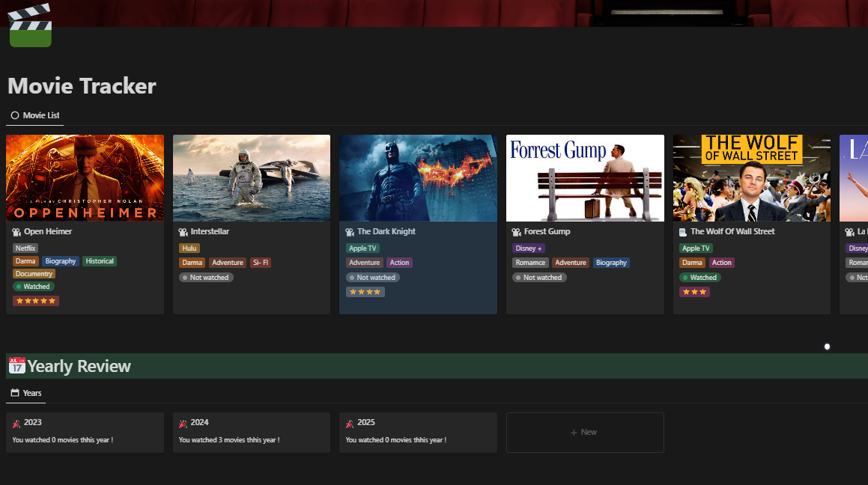
Task: Click the party popper icon on the 2023 card
Action: 15,421
